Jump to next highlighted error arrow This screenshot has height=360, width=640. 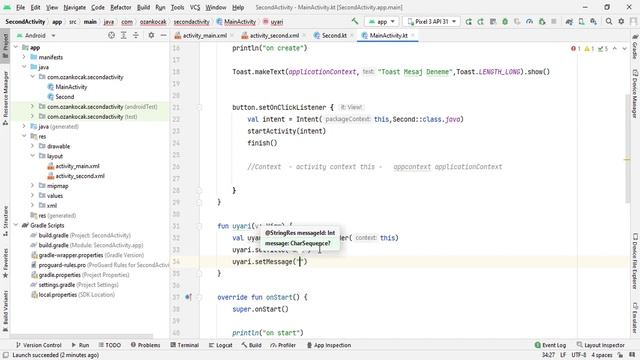pos(624,49)
